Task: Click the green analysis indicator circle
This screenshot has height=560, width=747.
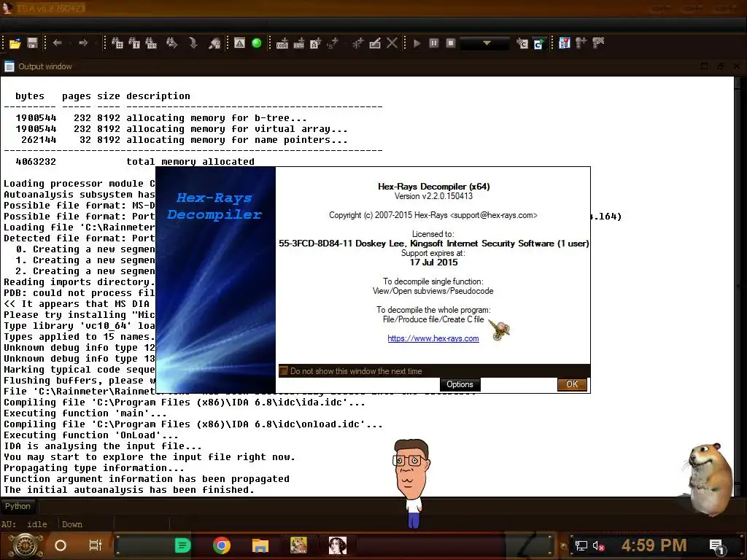Action: point(256,43)
